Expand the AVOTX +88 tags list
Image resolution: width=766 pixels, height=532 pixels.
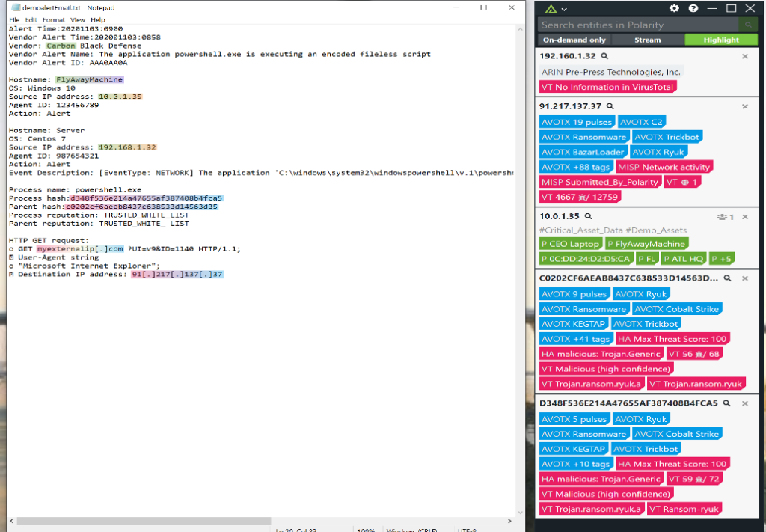click(576, 167)
